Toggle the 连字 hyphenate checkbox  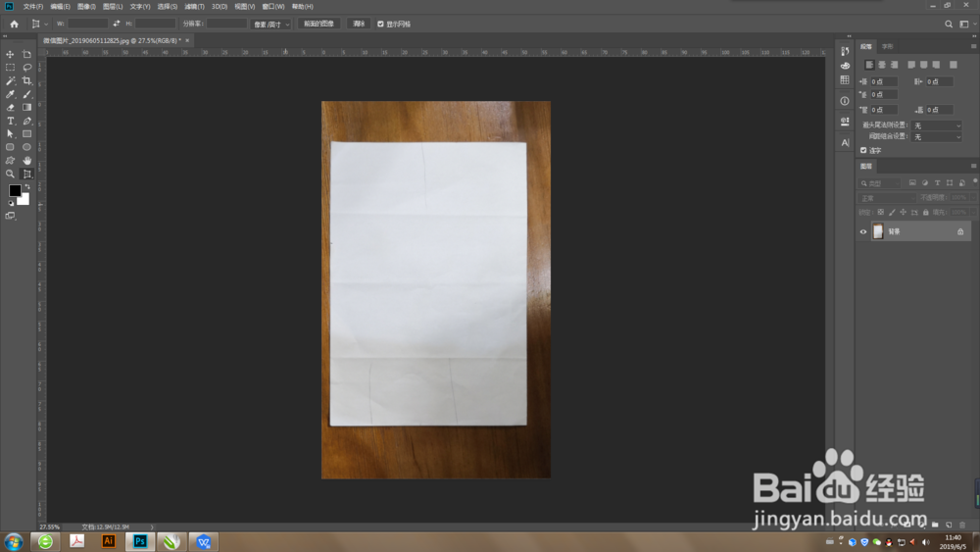tap(863, 150)
